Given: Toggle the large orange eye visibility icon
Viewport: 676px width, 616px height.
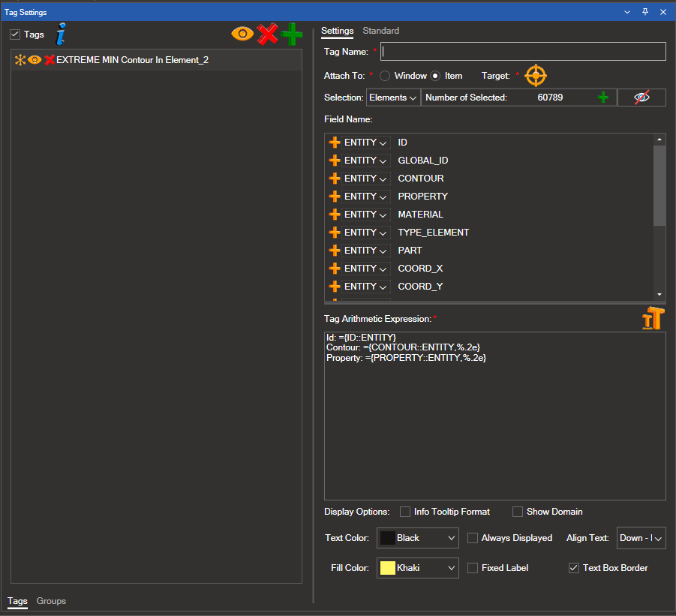Looking at the screenshot, I should [242, 34].
